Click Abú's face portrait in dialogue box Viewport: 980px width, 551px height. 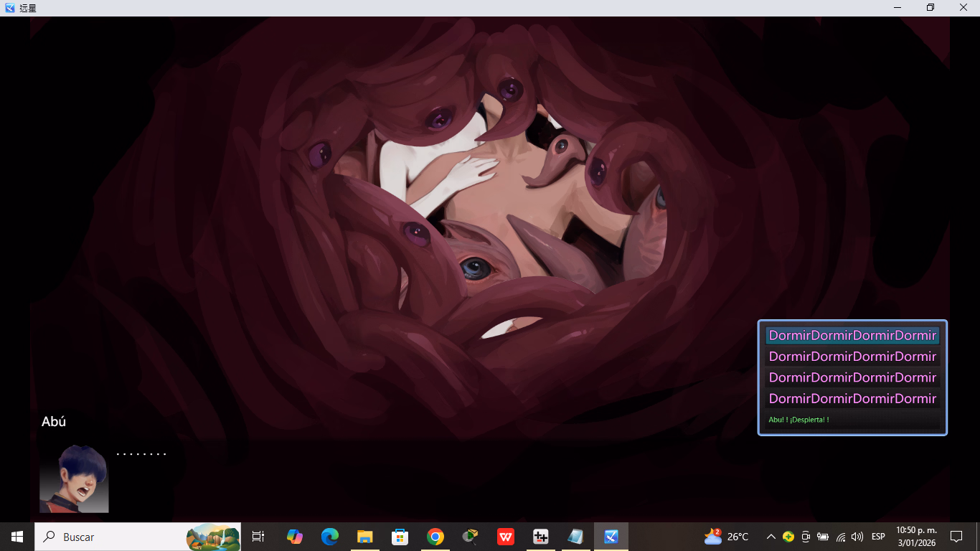(x=74, y=479)
